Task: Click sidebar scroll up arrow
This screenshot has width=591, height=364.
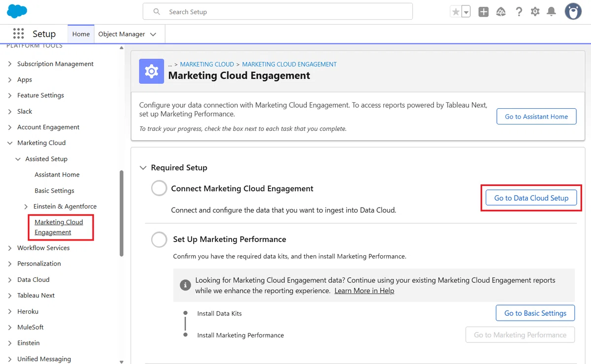Action: [122, 48]
